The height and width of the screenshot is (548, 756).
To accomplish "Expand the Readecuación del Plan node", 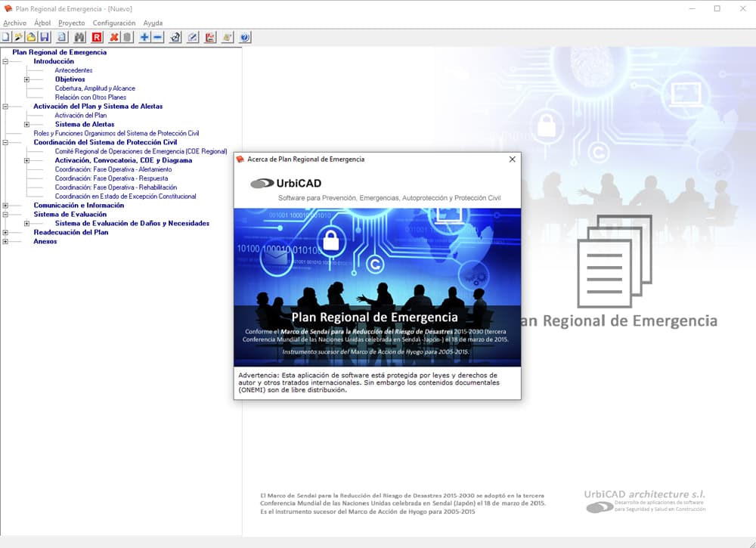I will coord(5,232).
